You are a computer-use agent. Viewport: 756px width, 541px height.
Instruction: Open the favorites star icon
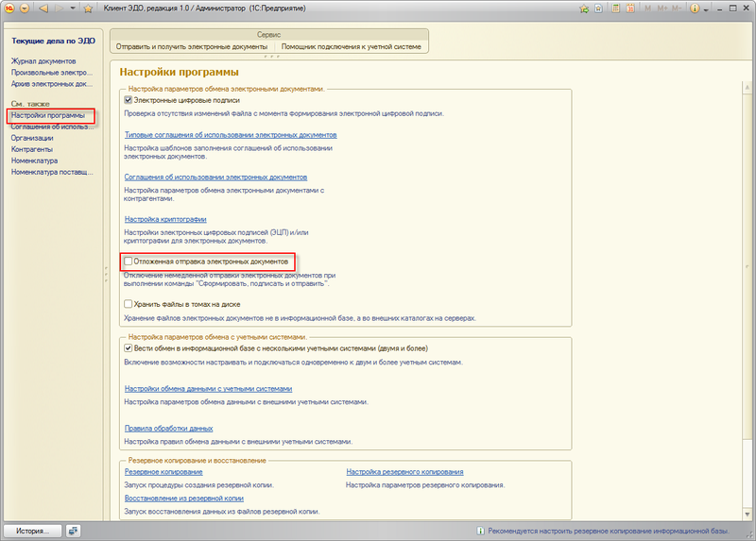click(x=88, y=8)
